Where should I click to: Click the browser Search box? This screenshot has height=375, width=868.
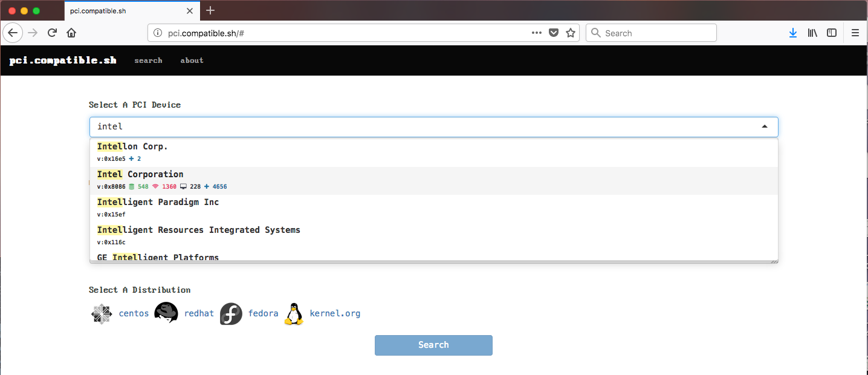pos(651,33)
